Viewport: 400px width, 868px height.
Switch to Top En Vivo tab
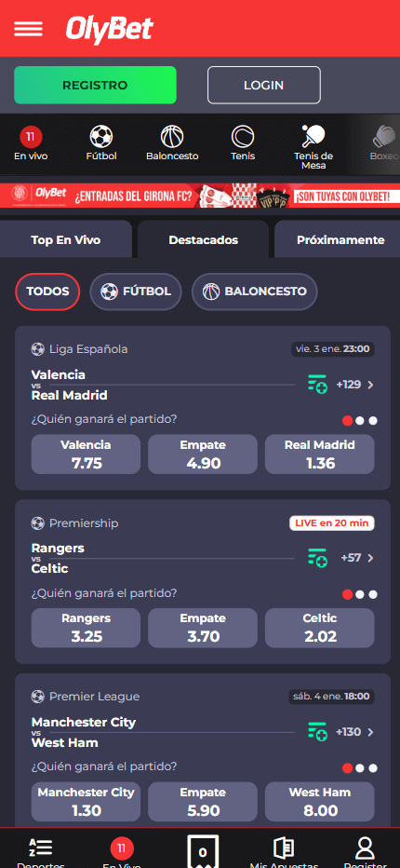[x=66, y=239]
